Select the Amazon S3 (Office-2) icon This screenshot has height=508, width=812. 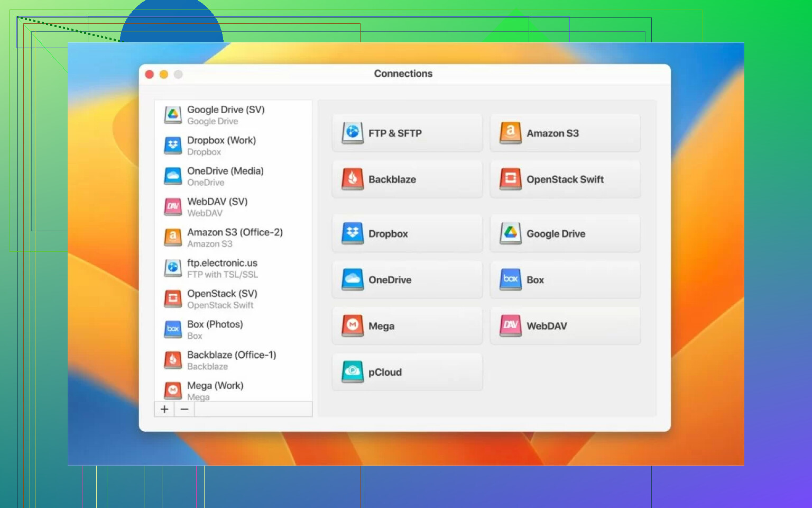coord(173,238)
